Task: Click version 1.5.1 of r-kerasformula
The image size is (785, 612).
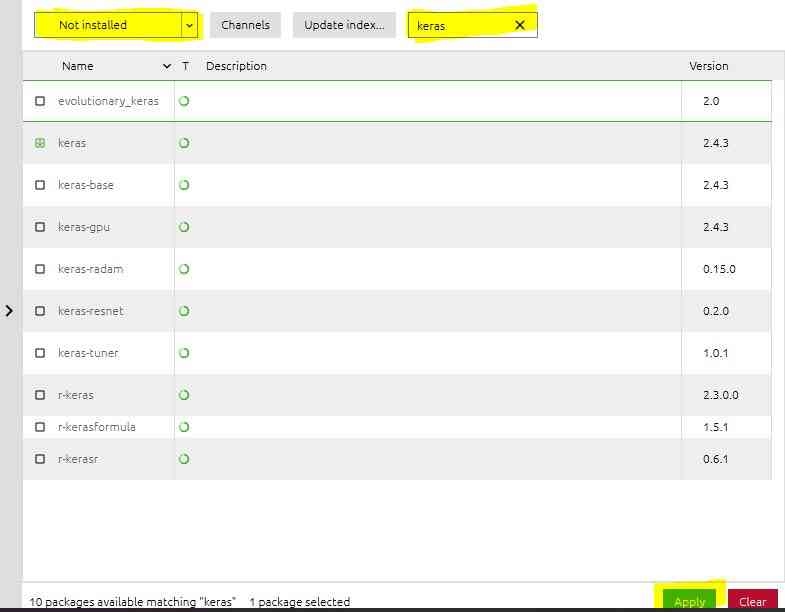Action: pyautogui.click(x=715, y=427)
